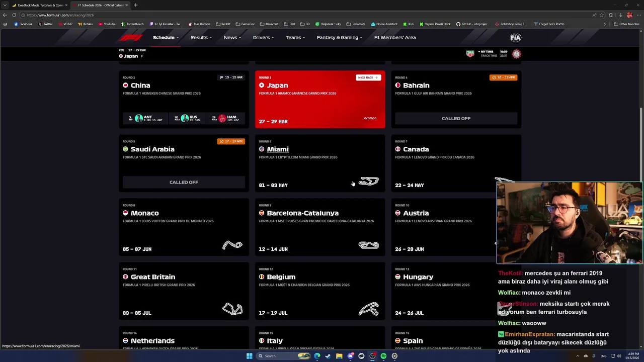The width and height of the screenshot is (644, 362).
Task: Open the Teams dropdown menu
Action: (295, 37)
